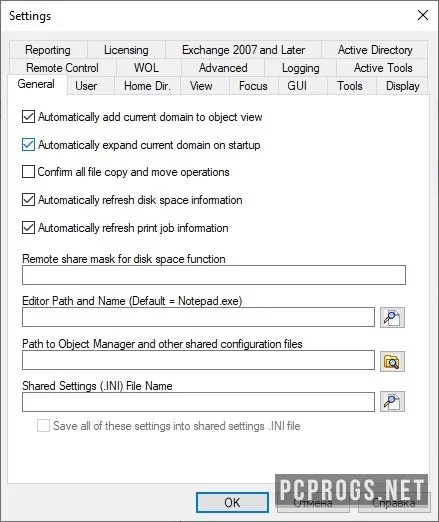This screenshot has width=439, height=522.
Task: Confirm settings with the OK button
Action: coord(232,503)
